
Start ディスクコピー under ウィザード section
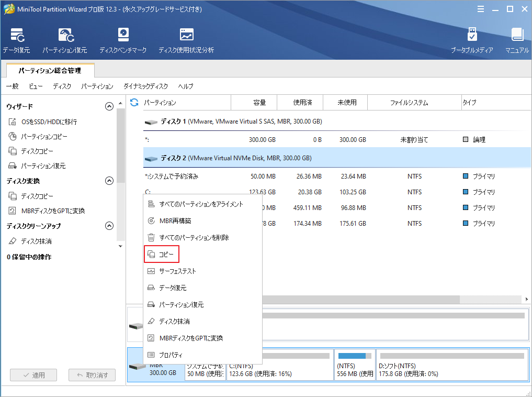(x=31, y=151)
